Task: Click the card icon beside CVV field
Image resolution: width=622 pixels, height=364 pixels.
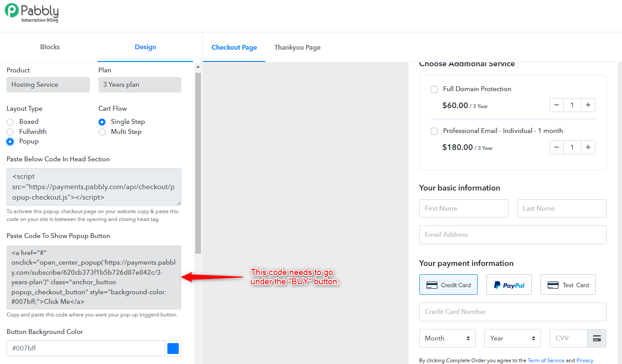Action: click(597, 338)
